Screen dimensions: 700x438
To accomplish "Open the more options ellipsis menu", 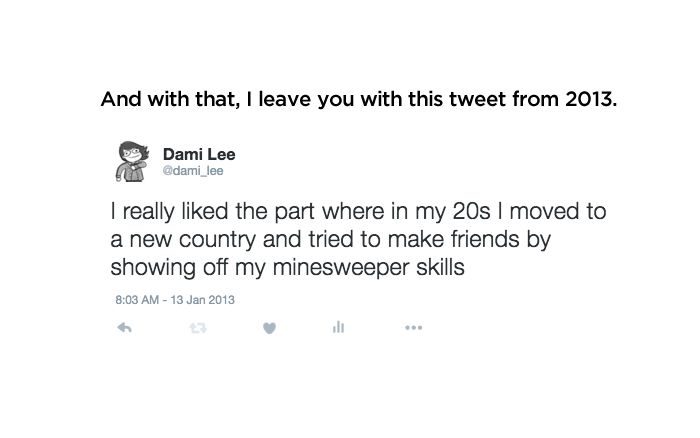I will pos(413,327).
